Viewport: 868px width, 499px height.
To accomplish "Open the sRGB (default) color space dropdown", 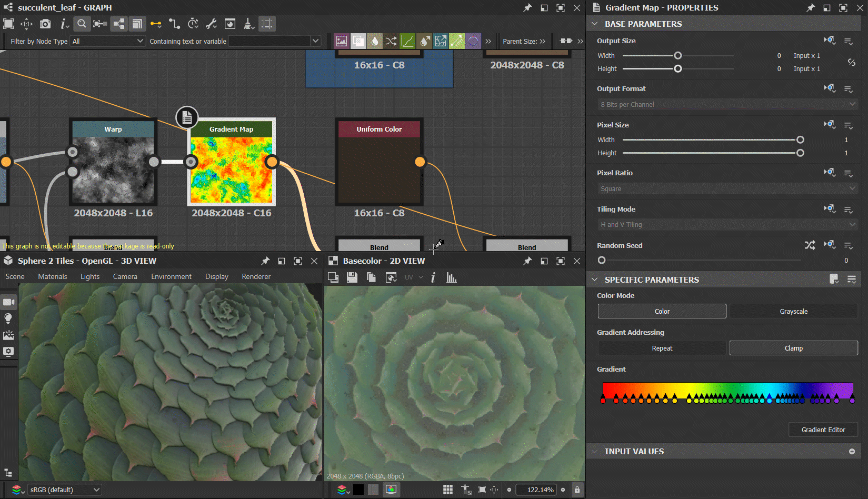I will [x=64, y=490].
